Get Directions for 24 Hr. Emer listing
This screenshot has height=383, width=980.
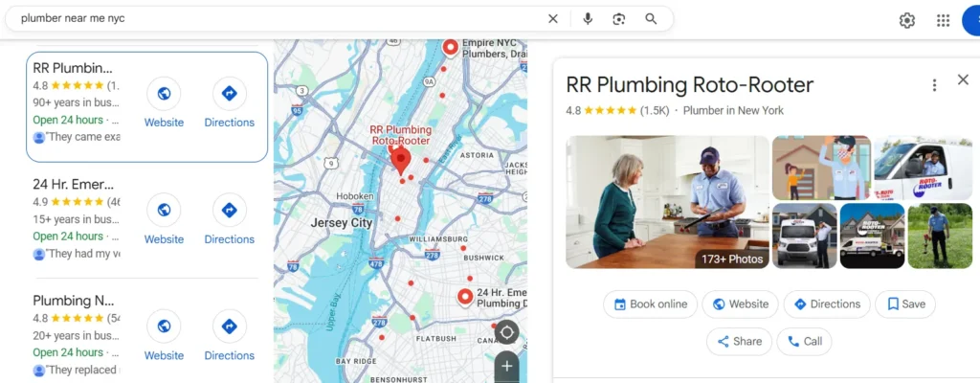[230, 219]
